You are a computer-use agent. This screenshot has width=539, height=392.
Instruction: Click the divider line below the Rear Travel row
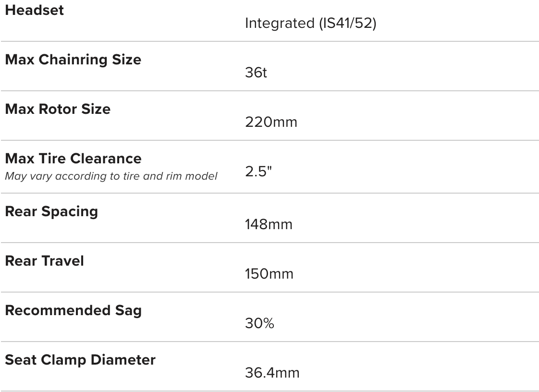pos(269,292)
